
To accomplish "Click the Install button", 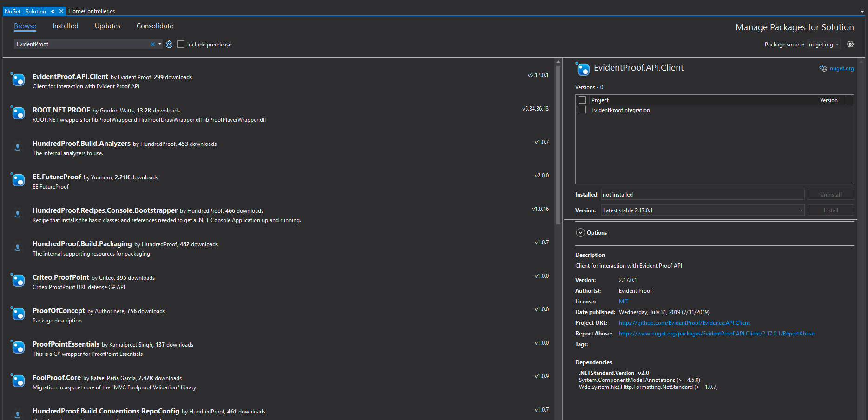I will coord(831,210).
